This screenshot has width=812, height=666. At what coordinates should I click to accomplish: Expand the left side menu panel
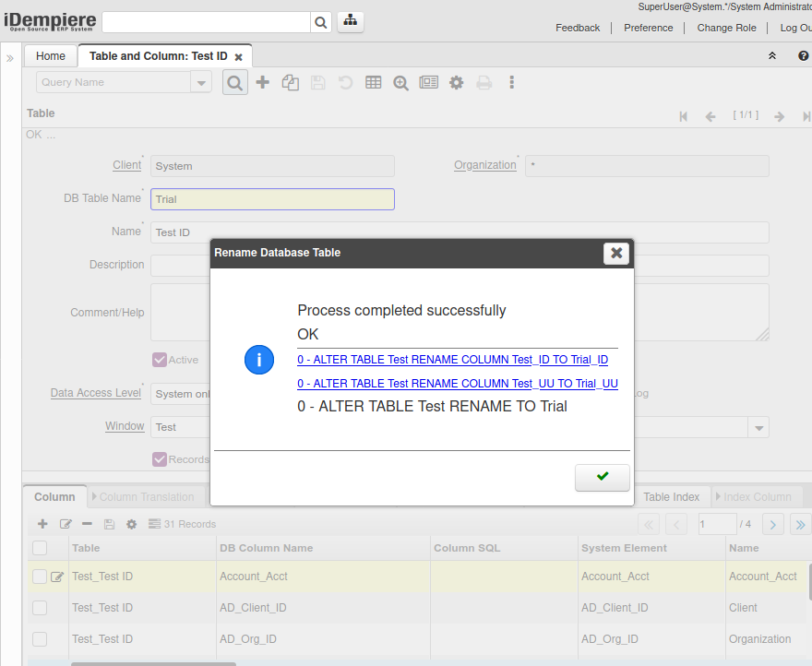click(x=10, y=57)
